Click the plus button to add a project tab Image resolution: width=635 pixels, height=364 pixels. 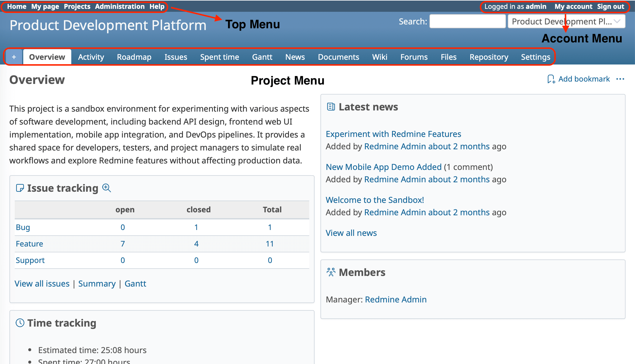(x=14, y=57)
